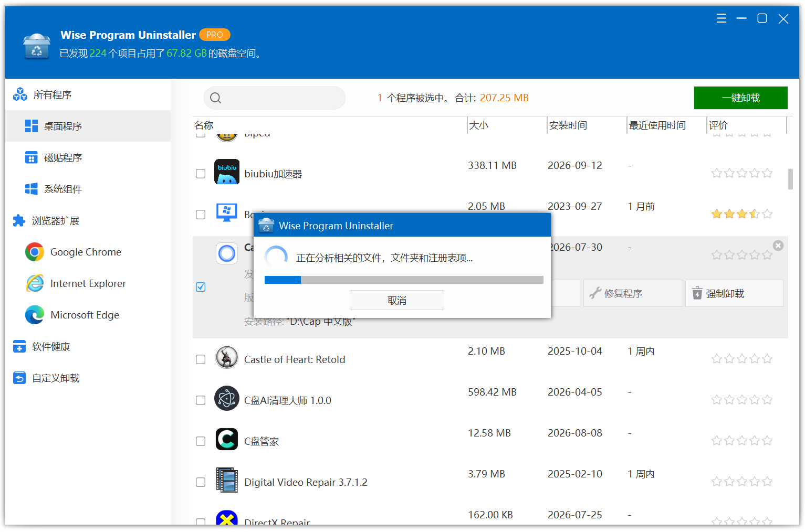Rate C盘管家 with the stars
This screenshot has width=805, height=532.
742,441
